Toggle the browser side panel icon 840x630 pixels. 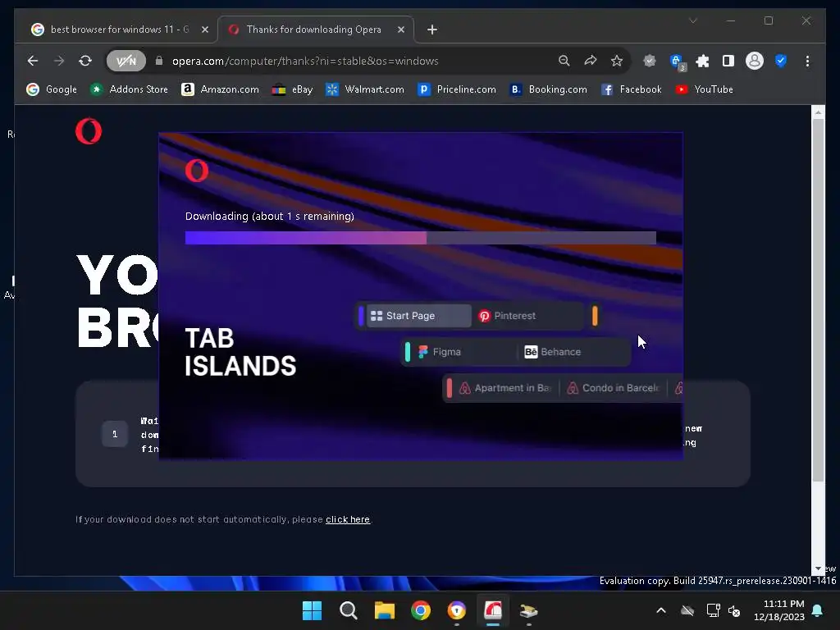coord(728,61)
